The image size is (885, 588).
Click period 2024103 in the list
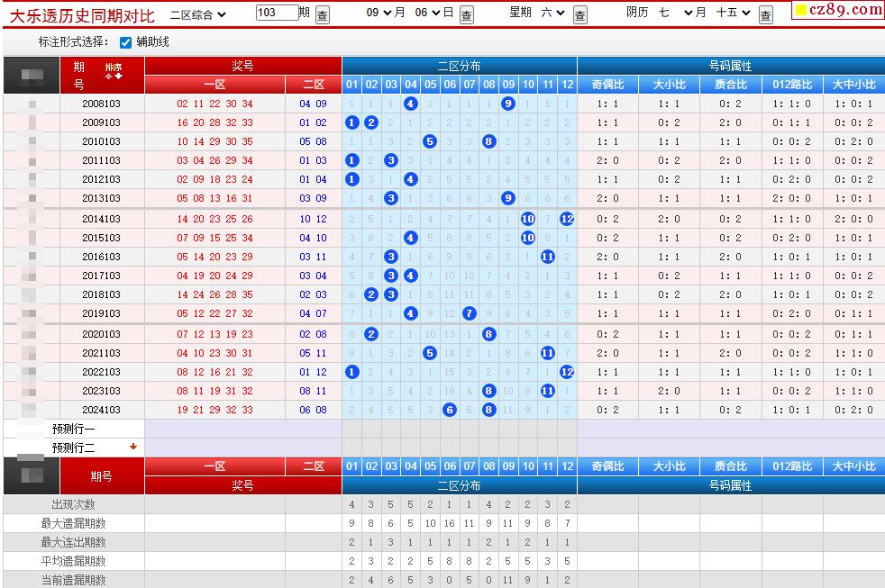click(x=102, y=410)
